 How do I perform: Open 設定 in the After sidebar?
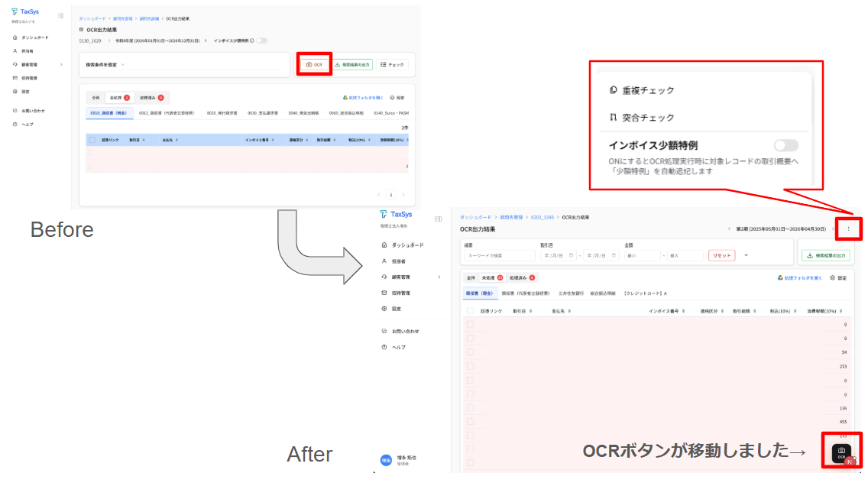tap(391, 309)
